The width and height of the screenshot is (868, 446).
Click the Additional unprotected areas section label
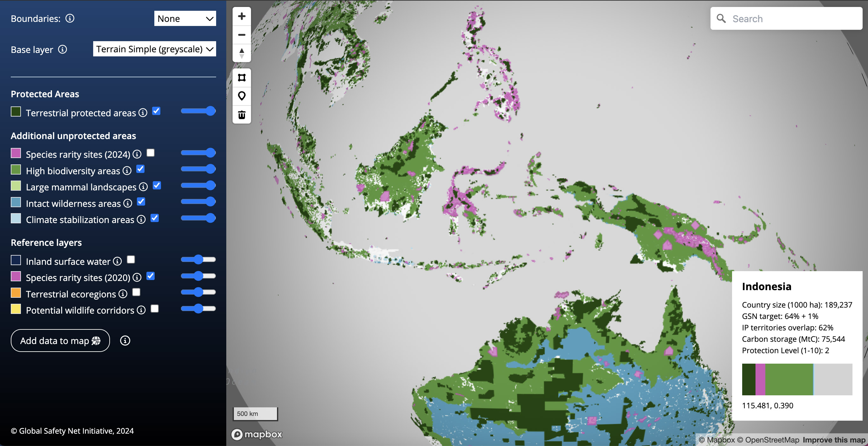tap(73, 135)
